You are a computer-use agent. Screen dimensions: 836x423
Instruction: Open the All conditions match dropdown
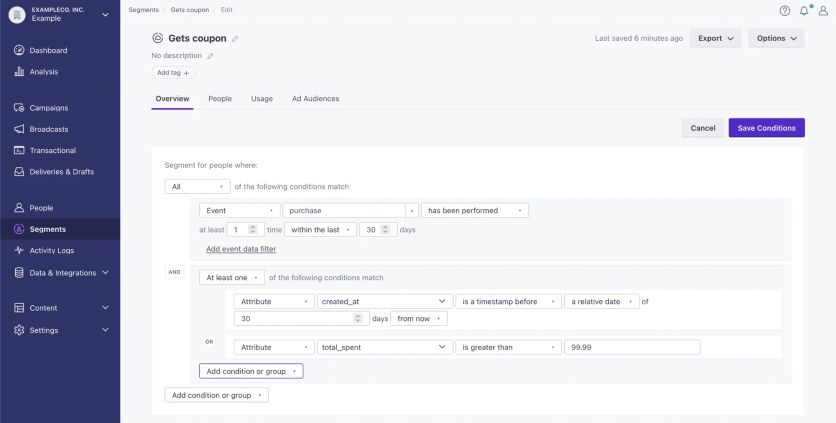[x=197, y=186]
